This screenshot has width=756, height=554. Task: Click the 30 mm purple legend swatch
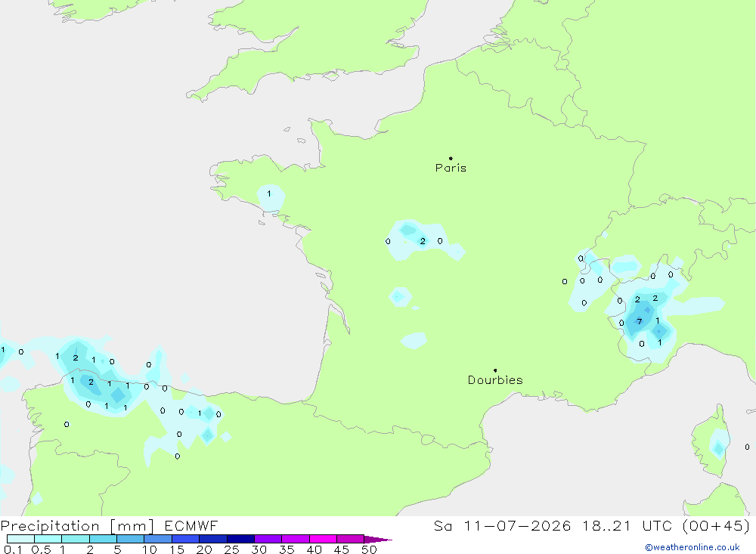click(268, 539)
